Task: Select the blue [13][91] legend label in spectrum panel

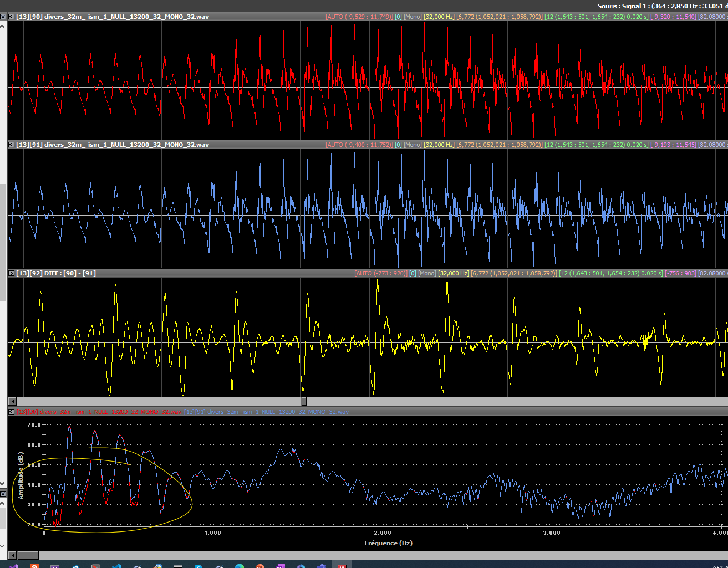Action: (266, 412)
